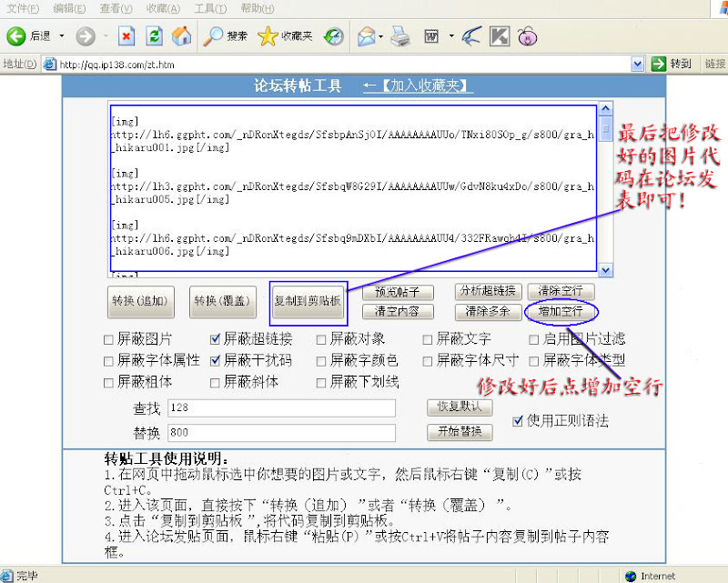
Task: Enable the 启用图片过滤 checkbox
Action: [x=534, y=340]
